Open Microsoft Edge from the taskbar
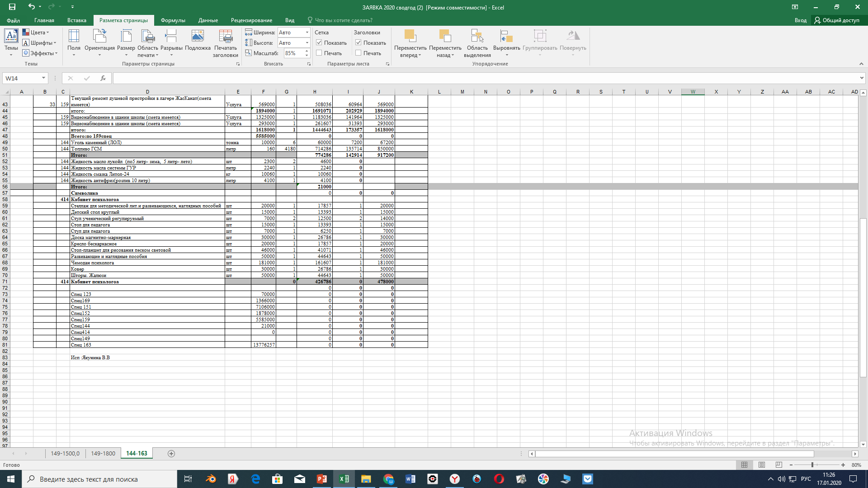The height and width of the screenshot is (488, 868). [255, 479]
